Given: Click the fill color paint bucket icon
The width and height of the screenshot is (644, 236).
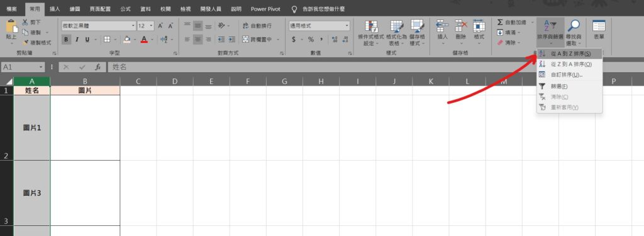Looking at the screenshot, I should click(127, 40).
